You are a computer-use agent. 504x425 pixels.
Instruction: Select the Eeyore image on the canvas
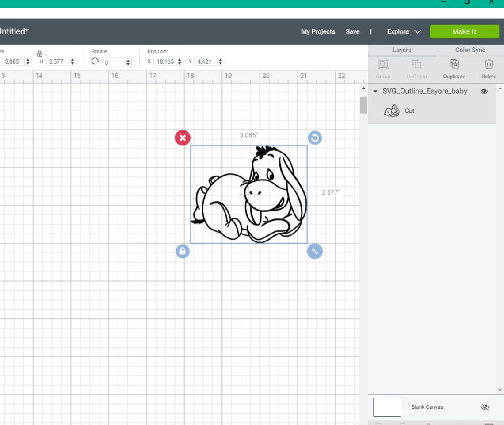pyautogui.click(x=249, y=194)
